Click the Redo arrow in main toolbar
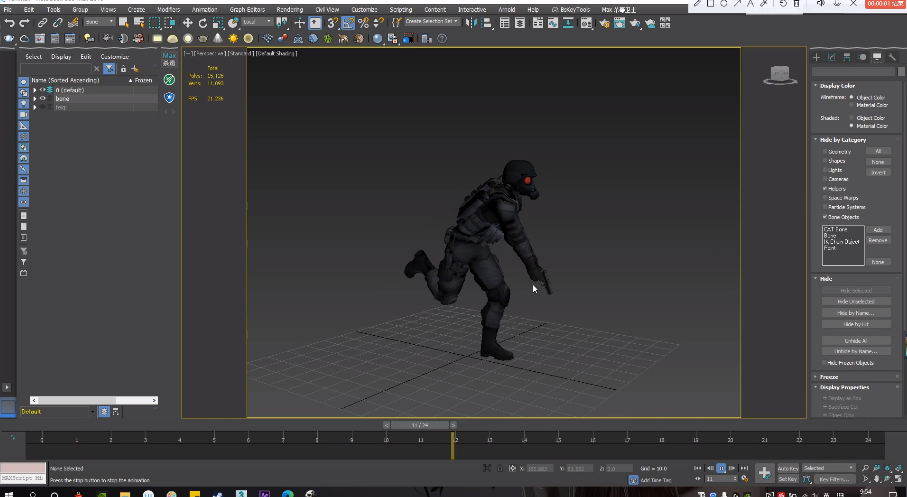This screenshot has width=907, height=497. pos(24,23)
